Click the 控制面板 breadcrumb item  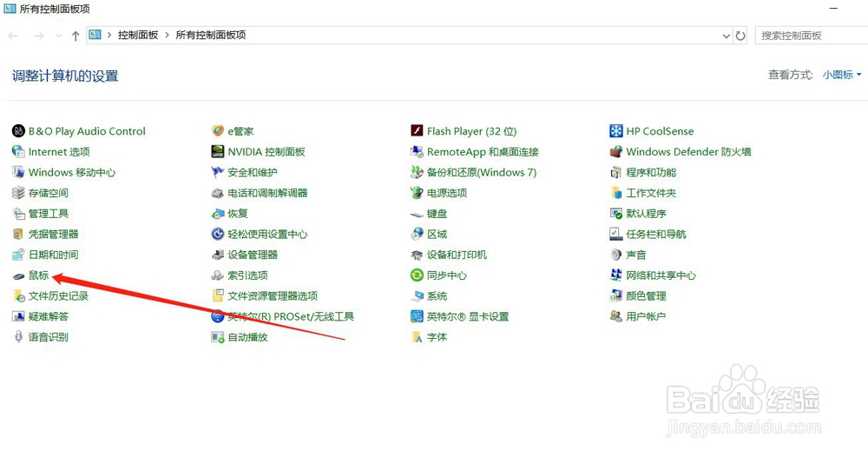pos(138,35)
